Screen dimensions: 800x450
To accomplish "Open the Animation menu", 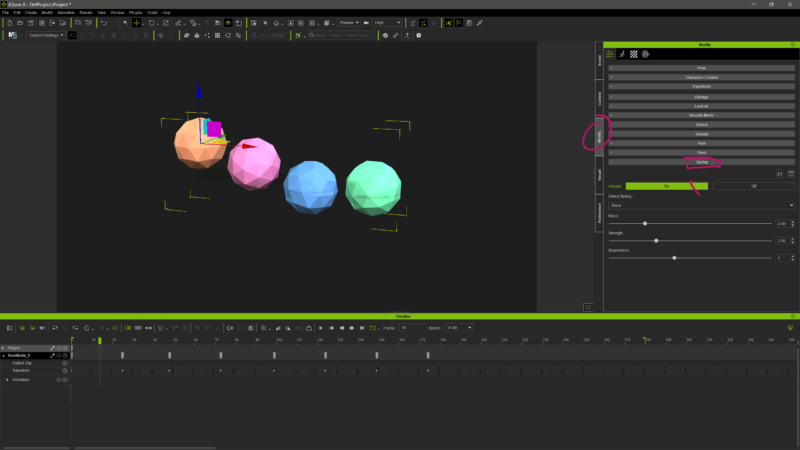I will 65,12.
